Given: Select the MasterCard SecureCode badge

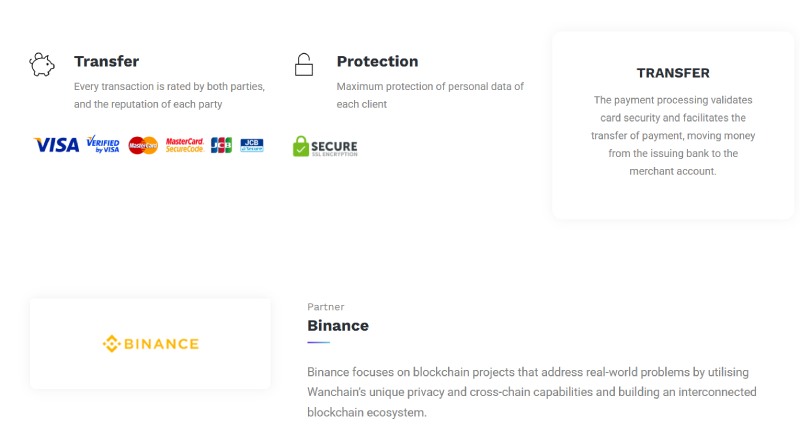Looking at the screenshot, I should tap(184, 145).
